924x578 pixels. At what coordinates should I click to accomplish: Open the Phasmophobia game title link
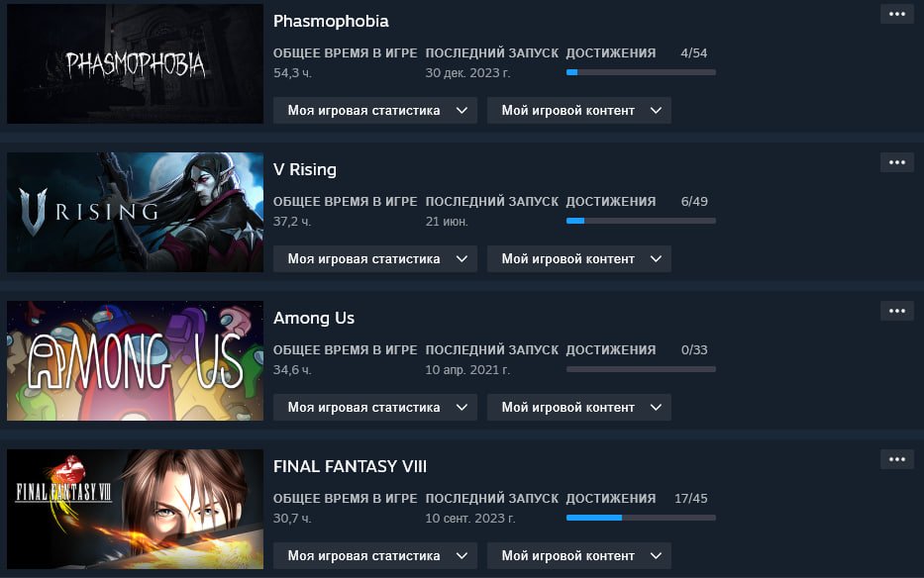(331, 21)
